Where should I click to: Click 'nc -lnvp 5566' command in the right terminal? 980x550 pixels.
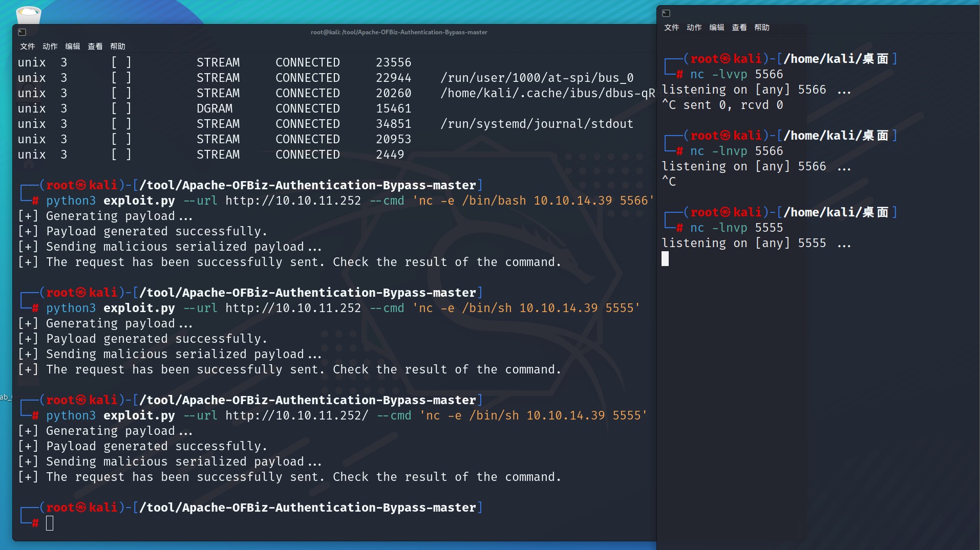point(736,151)
